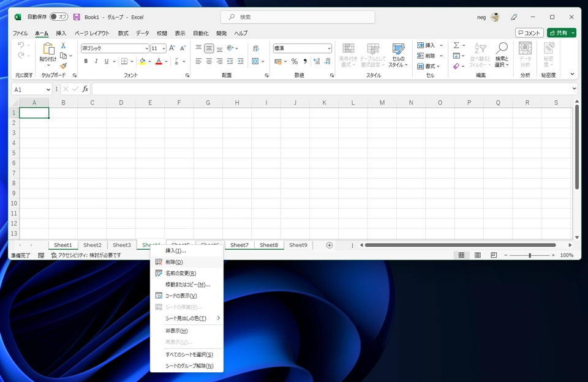Expand the number format dropdown showing 標準
This screenshot has height=382, width=588.
(329, 48)
